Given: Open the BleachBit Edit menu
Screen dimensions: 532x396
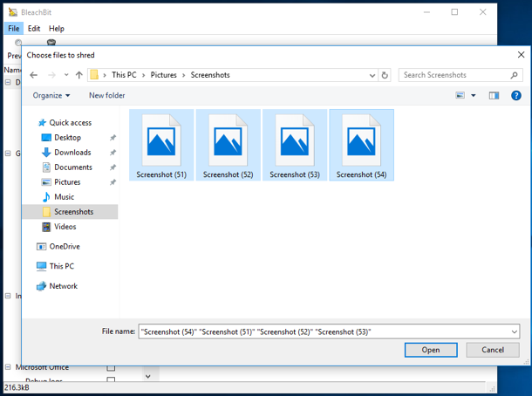Looking at the screenshot, I should point(34,29).
